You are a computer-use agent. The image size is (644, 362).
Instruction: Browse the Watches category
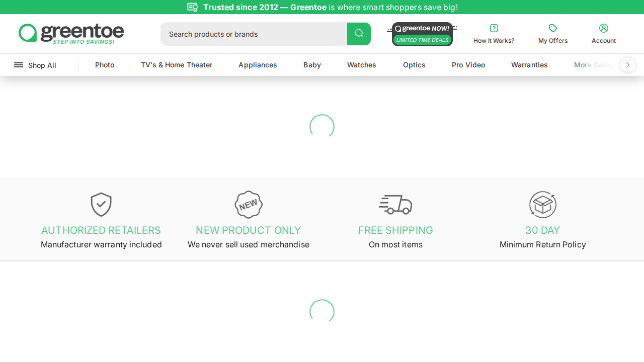[x=361, y=65]
